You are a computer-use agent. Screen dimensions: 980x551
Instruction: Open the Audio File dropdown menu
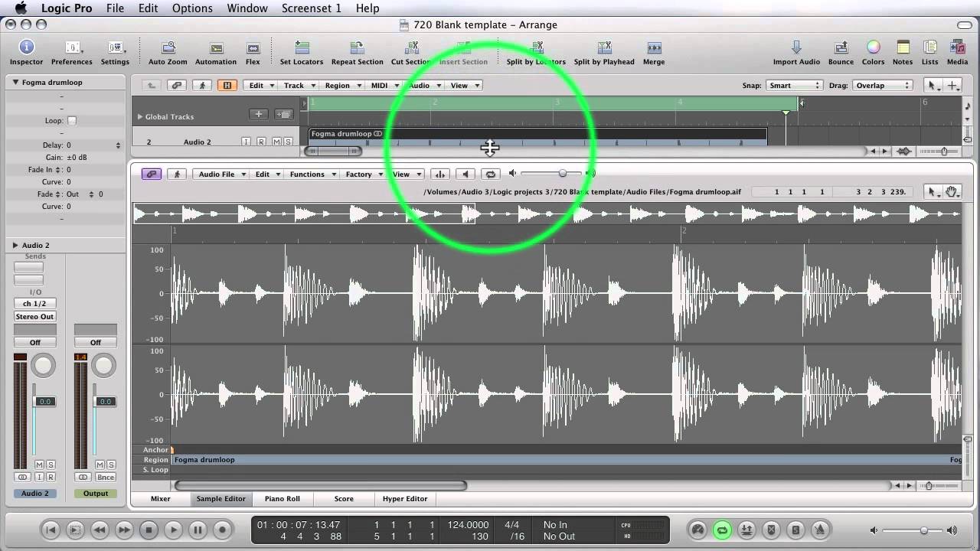tap(220, 174)
